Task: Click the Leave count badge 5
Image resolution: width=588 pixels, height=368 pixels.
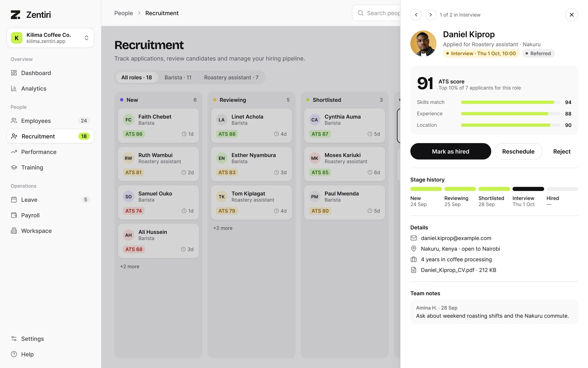Action: 85,200
